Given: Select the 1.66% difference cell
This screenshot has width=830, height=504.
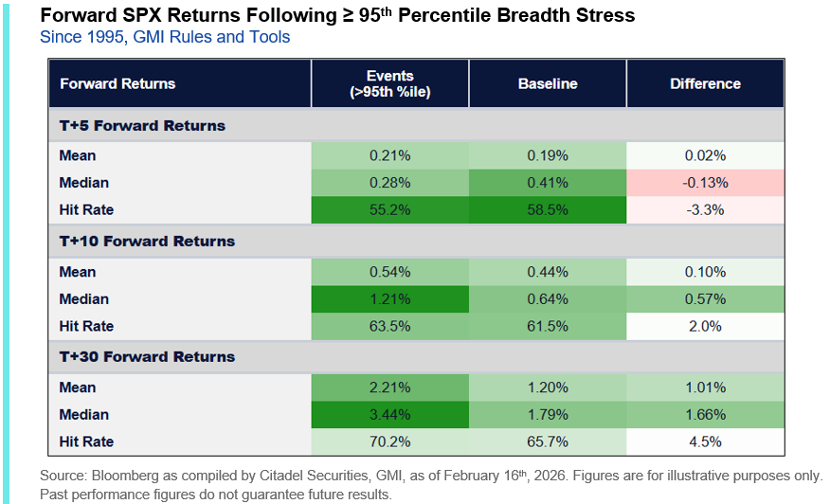Looking at the screenshot, I should point(705,415).
